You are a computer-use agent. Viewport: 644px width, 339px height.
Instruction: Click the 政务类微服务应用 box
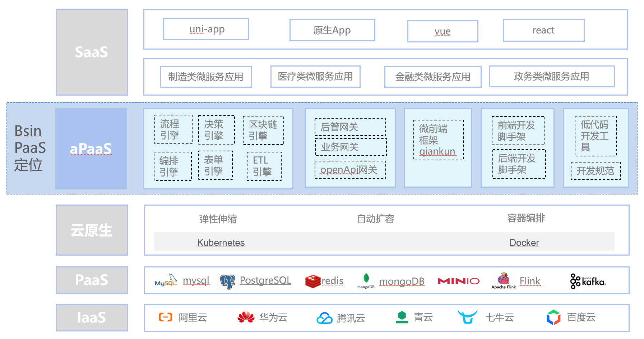click(x=552, y=76)
